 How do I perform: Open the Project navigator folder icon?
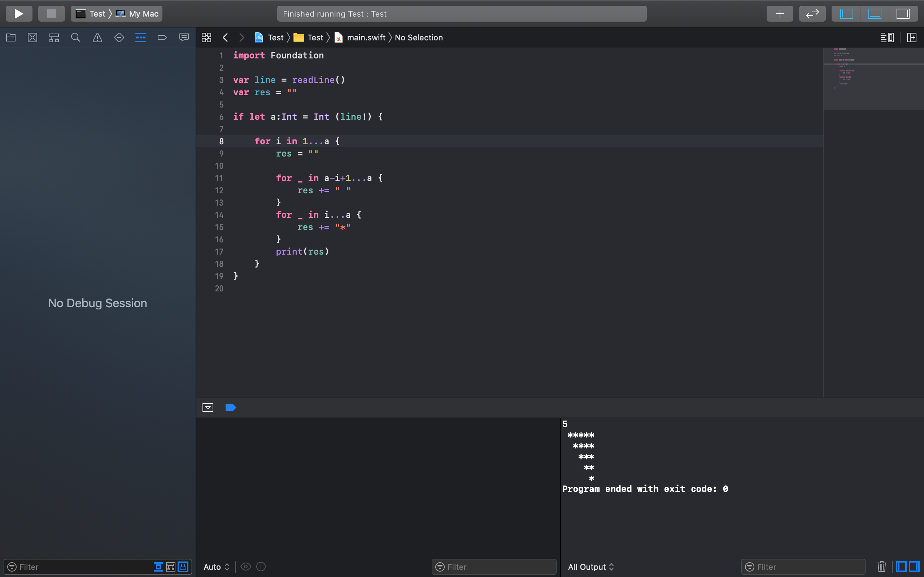click(11, 38)
